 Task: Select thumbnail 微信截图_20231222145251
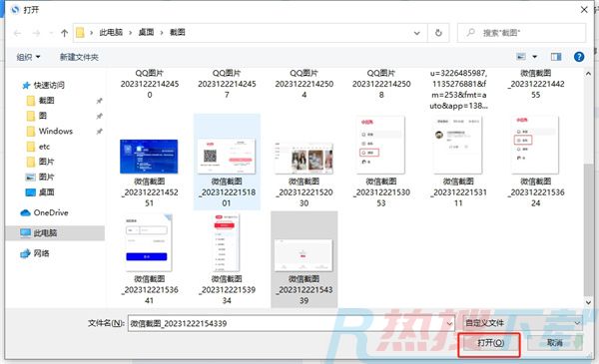click(x=149, y=157)
